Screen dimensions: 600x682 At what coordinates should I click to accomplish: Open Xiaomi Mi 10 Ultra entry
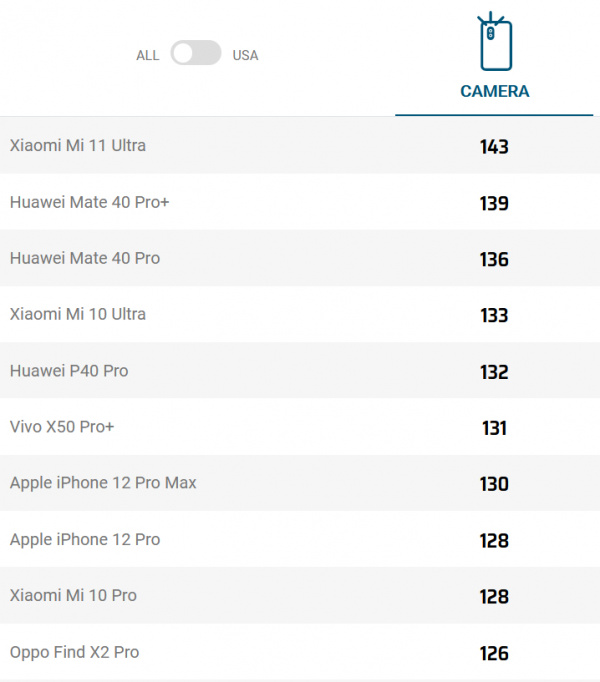[x=78, y=314]
